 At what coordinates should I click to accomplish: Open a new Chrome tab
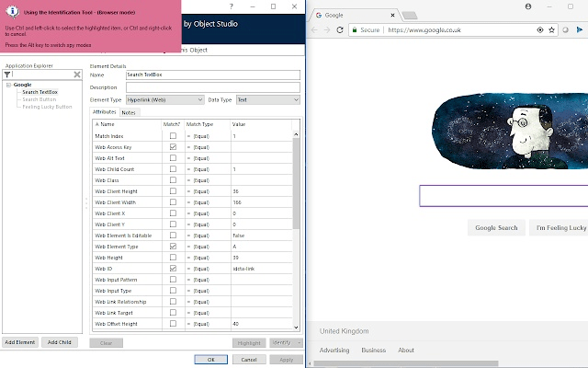coord(410,16)
